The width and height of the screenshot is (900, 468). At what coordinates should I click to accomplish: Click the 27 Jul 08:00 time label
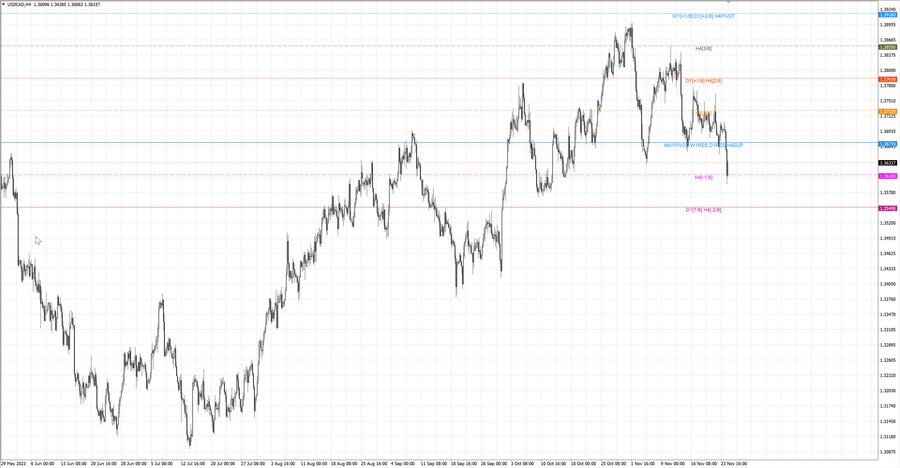253,463
